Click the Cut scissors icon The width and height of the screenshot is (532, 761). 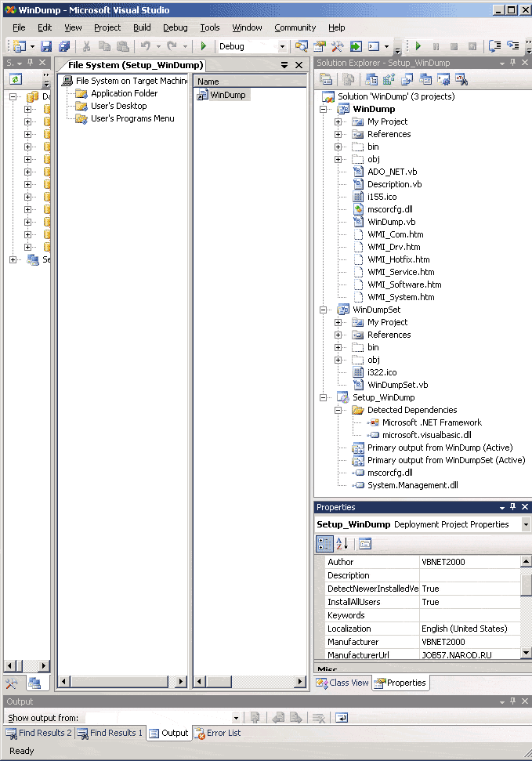coord(86,46)
